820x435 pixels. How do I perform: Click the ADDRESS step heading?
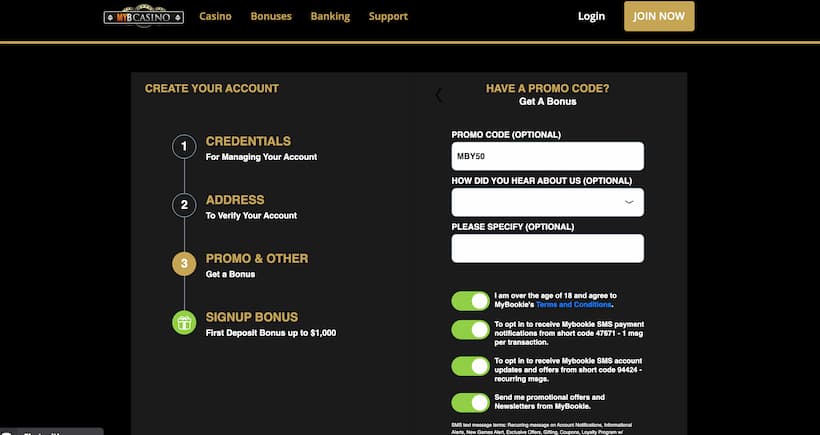coord(235,200)
